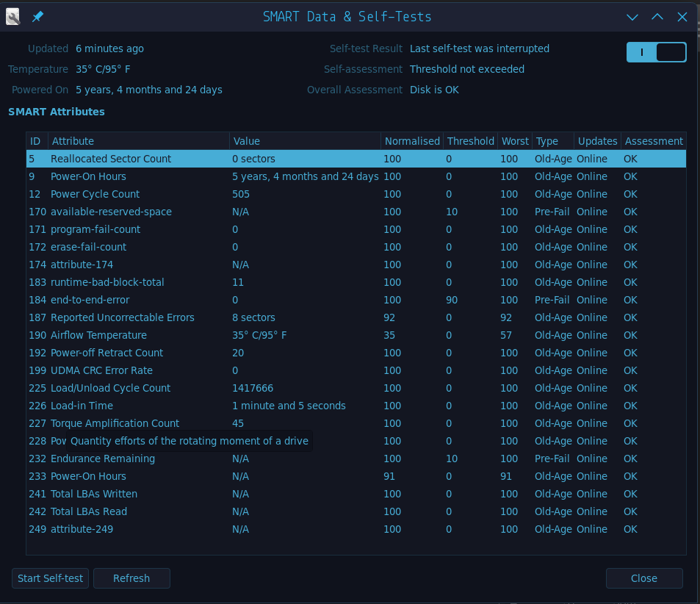
Task: Toggle the SMART enabled switch off
Action: click(x=656, y=52)
